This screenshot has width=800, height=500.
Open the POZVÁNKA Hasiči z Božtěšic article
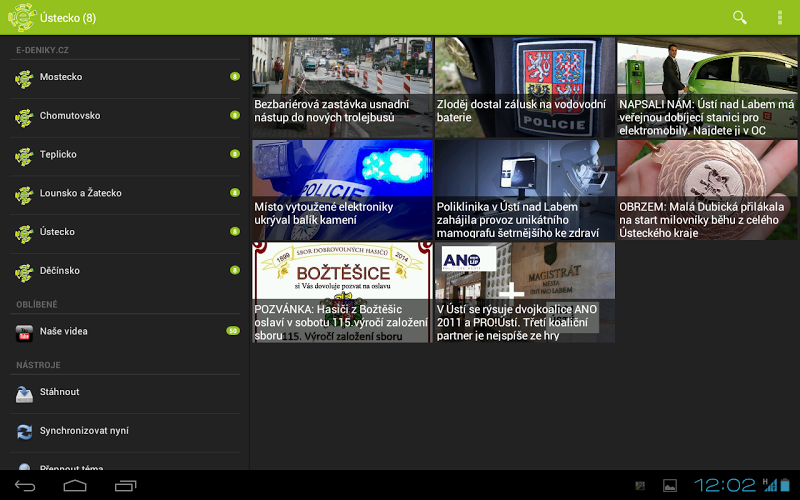click(342, 292)
